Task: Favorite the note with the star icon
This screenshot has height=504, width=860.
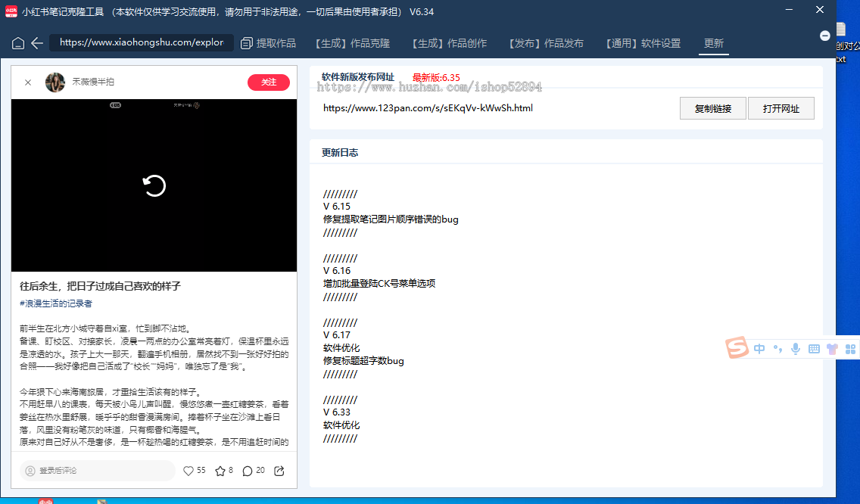Action: (220, 471)
